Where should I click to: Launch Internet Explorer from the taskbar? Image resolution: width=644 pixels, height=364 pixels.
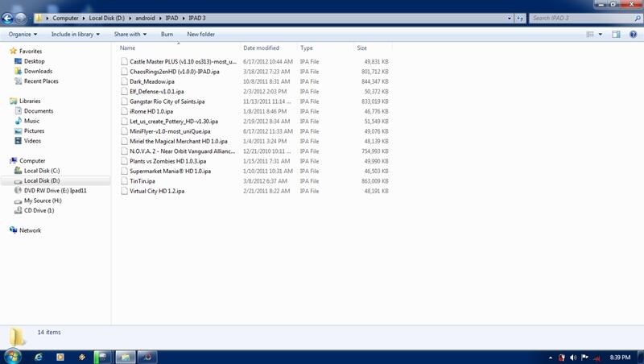(x=38, y=357)
